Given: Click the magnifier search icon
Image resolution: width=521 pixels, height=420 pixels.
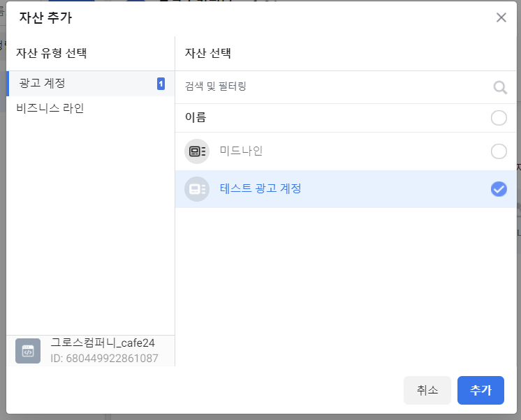Looking at the screenshot, I should [x=500, y=87].
